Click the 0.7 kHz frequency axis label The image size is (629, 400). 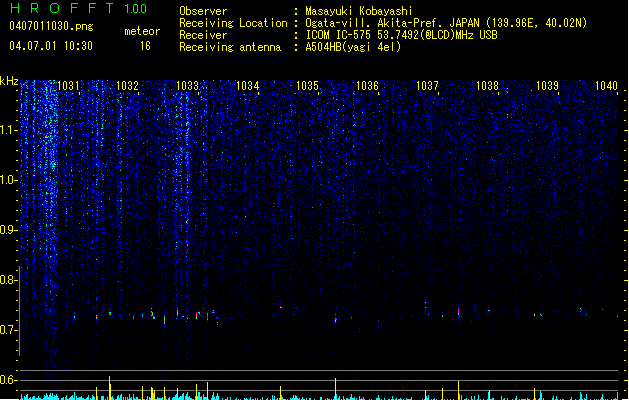8,330
